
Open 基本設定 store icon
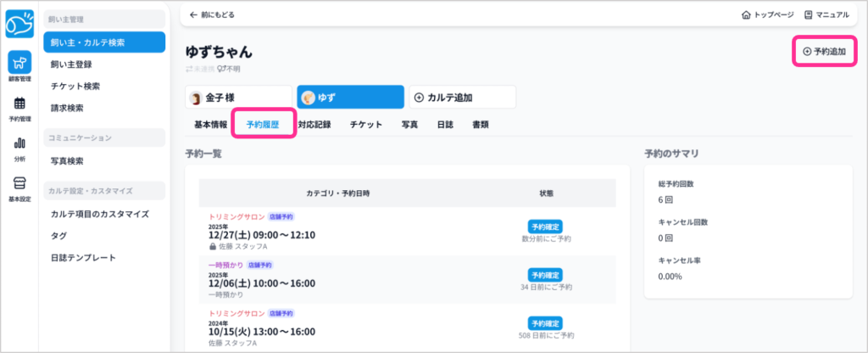pos(19,188)
